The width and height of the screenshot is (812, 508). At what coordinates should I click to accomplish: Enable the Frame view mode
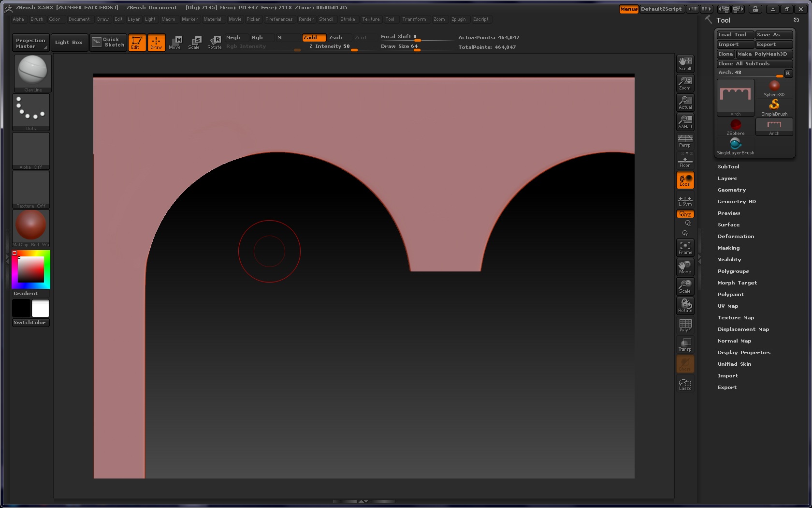pos(685,248)
